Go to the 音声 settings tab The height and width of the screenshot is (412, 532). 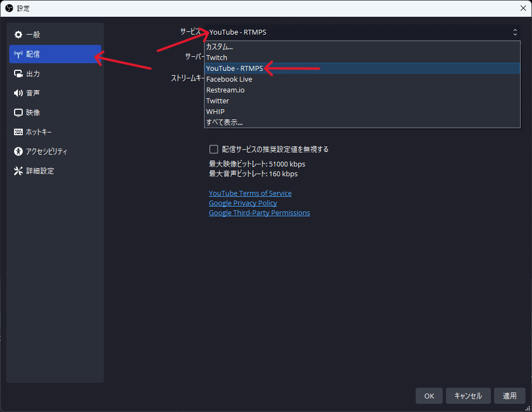point(55,93)
